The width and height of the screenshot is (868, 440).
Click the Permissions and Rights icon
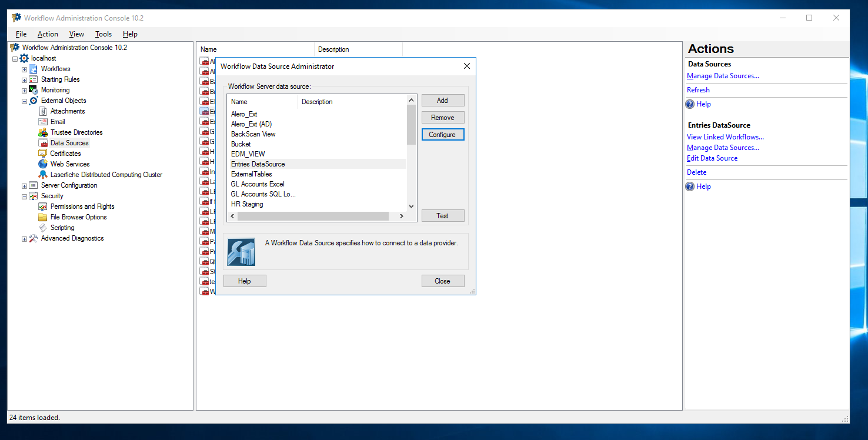point(43,206)
